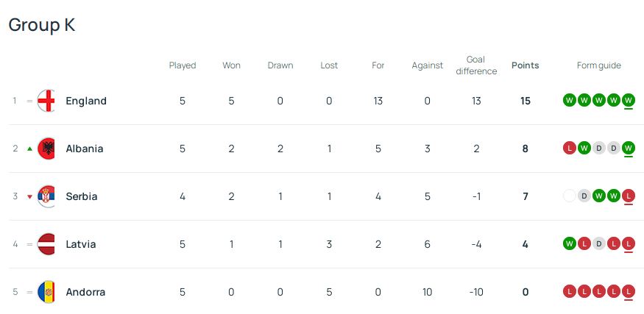The height and width of the screenshot is (314, 644).
Task: Click the Albania flag icon
Action: point(46,149)
